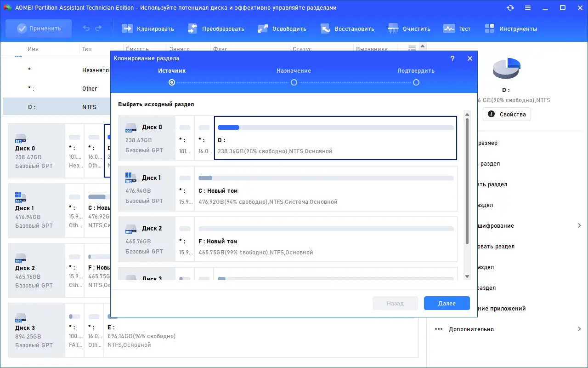Click the Диск 0 SSD icon in the main window
Image resolution: width=588 pixels, height=368 pixels.
click(x=21, y=138)
